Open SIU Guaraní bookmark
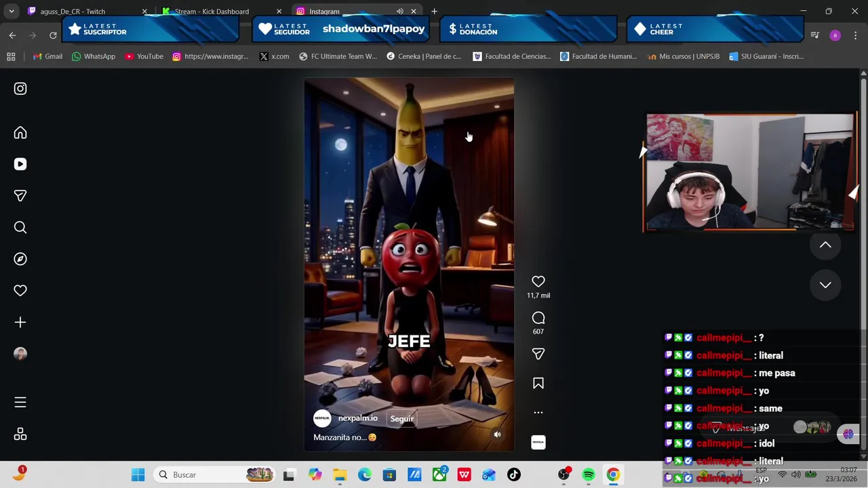Screen dimensions: 868x488 [x=766, y=56]
